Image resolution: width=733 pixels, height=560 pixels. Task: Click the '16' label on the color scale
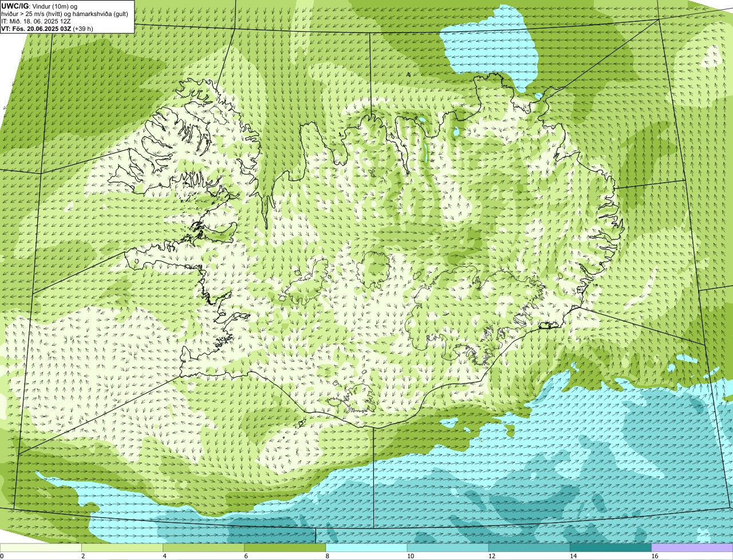point(655,556)
